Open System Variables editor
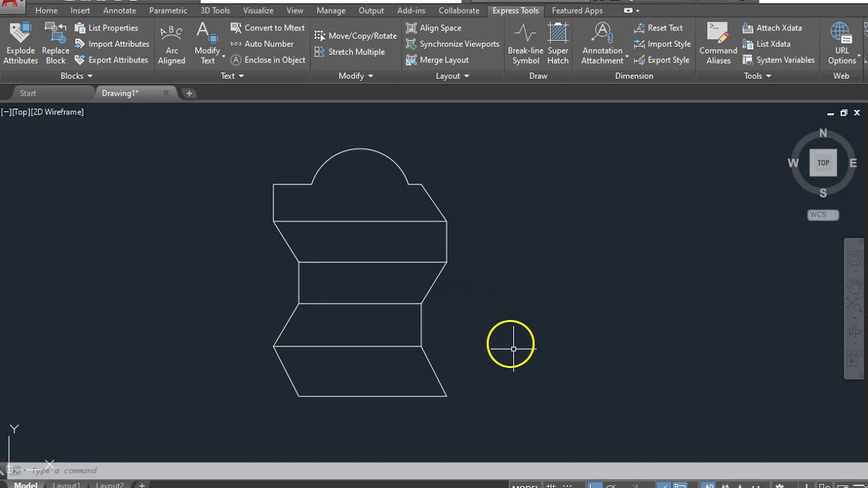Viewport: 868px width, 488px height. pos(778,60)
